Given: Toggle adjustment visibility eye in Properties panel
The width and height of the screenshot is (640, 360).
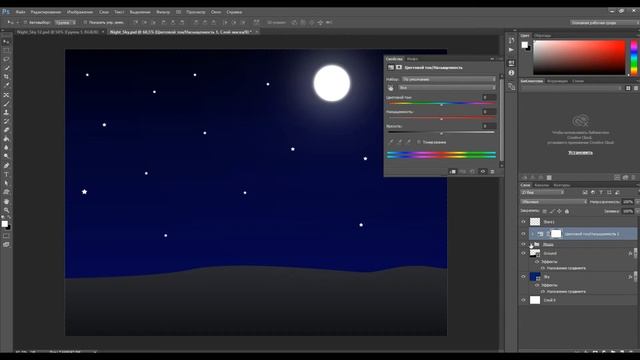Looking at the screenshot, I should (x=482, y=172).
